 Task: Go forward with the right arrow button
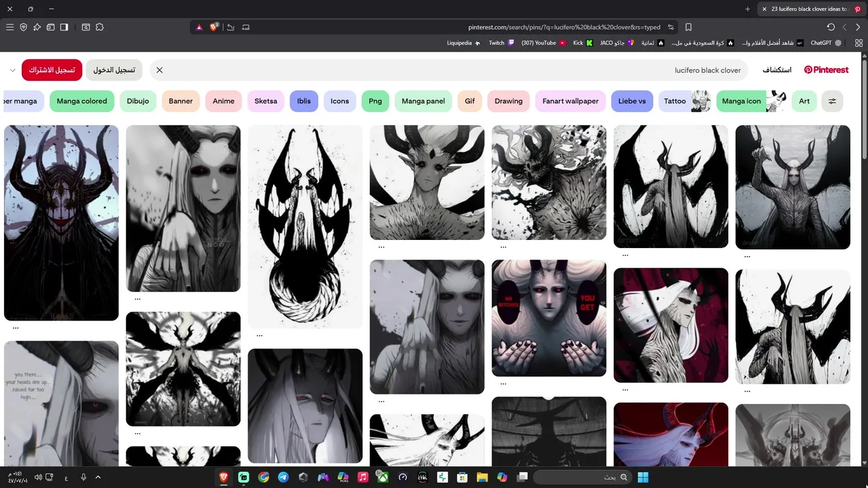858,27
